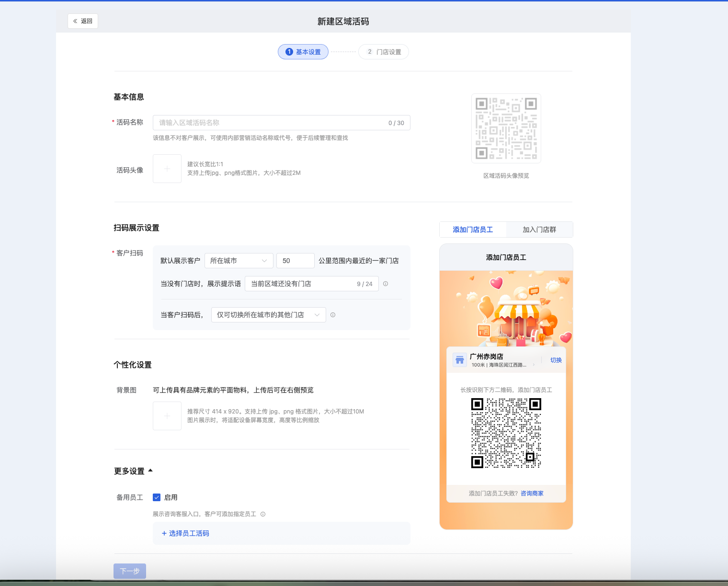Click the 建议长宽比1:1 hint text
The image size is (728, 586).
205,164
